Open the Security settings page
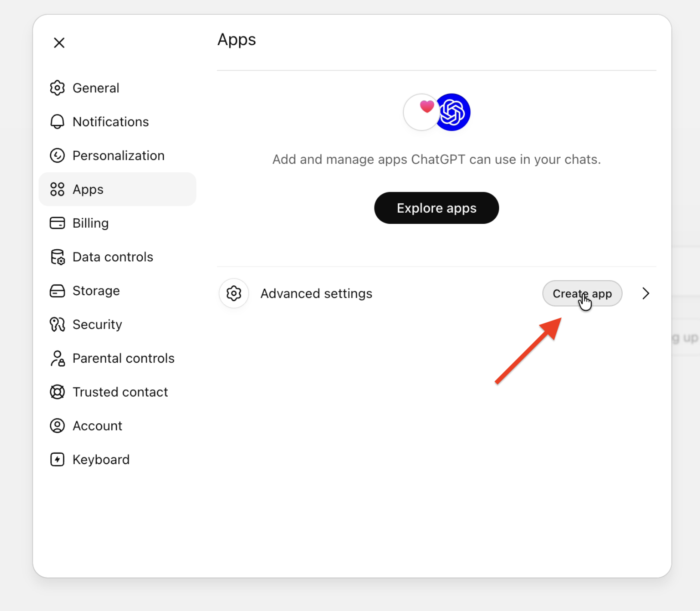The image size is (700, 611). pyautogui.click(x=117, y=324)
